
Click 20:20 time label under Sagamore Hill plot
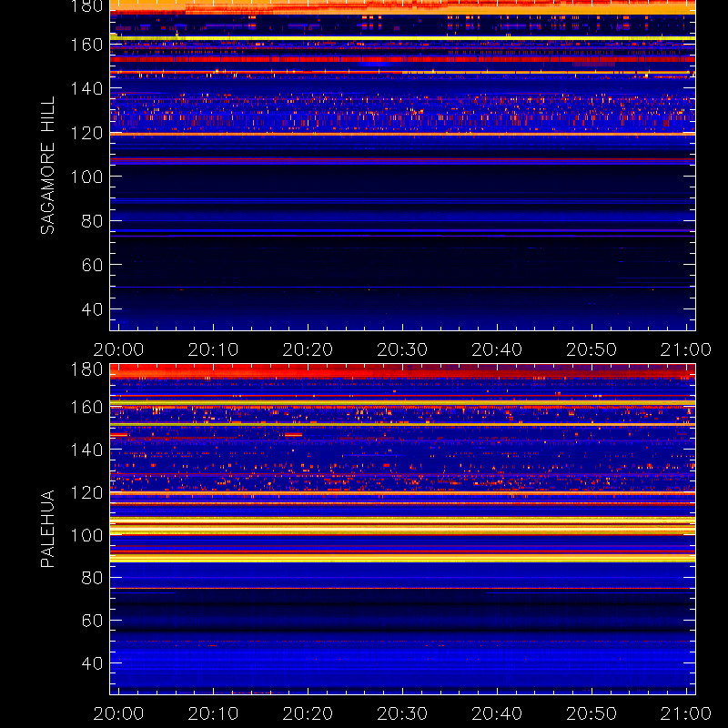(x=308, y=349)
